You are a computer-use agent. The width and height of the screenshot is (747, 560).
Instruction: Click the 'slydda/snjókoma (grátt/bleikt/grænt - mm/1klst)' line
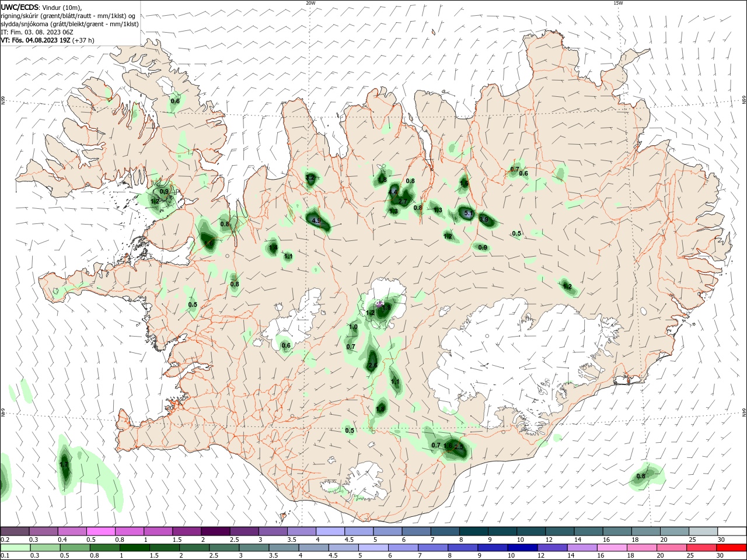point(69,24)
